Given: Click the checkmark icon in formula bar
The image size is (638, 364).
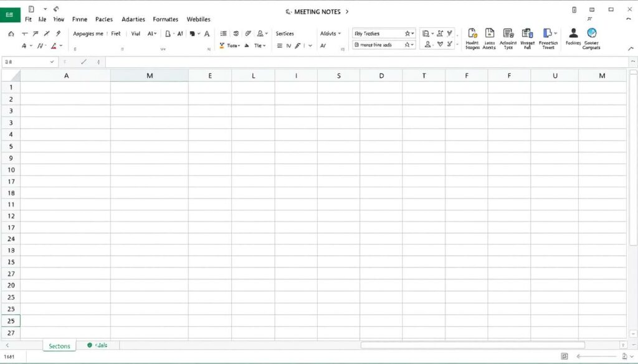Looking at the screenshot, I should 83,62.
